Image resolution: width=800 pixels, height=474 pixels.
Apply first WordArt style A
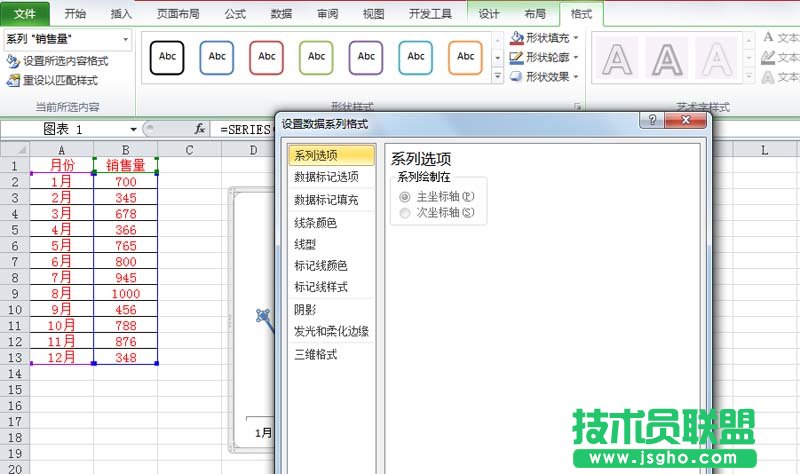tap(617, 59)
